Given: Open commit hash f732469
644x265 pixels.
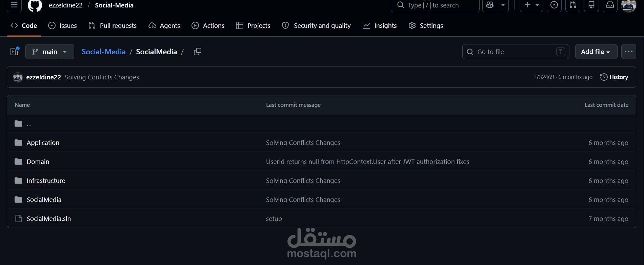Looking at the screenshot, I should 544,77.
